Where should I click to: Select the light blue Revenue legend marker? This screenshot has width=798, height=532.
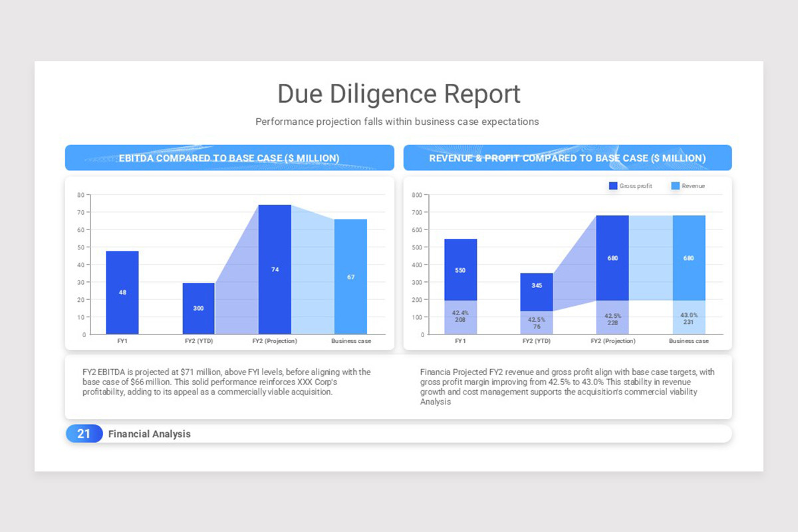pyautogui.click(x=676, y=186)
